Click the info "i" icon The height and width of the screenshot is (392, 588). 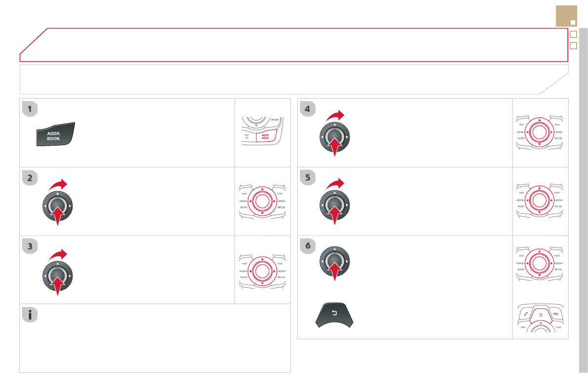point(30,315)
